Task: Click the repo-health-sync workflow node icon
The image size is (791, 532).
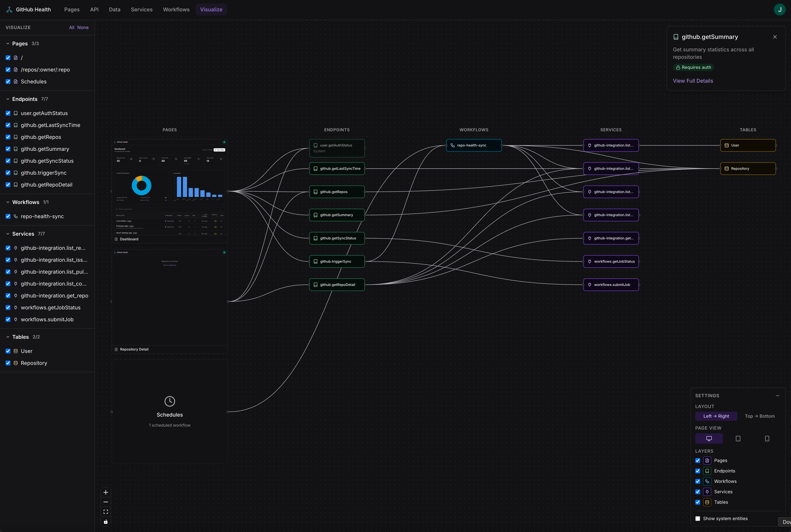Action: 453,146
